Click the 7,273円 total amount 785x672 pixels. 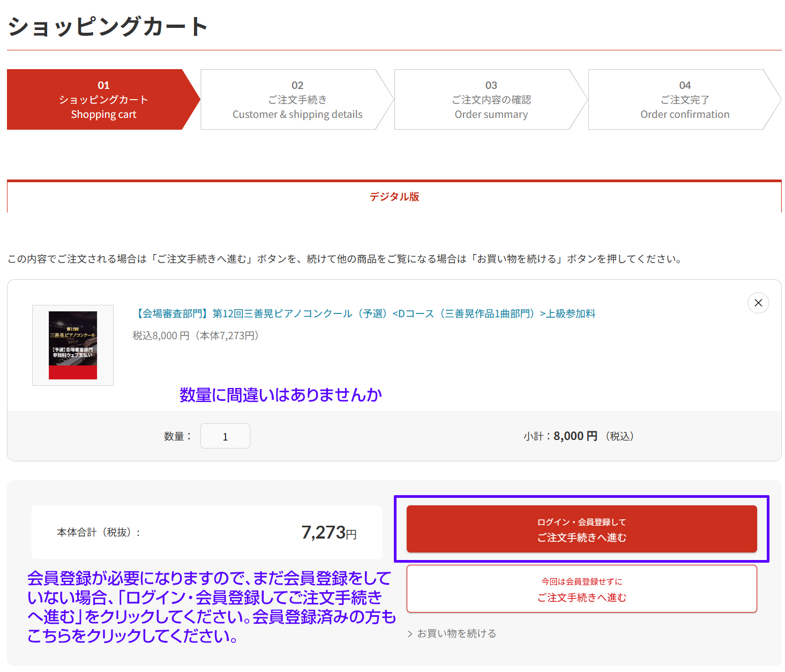tap(328, 533)
